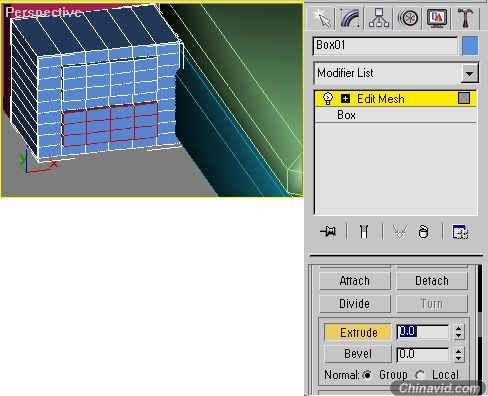The width and height of the screenshot is (488, 396).
Task: Toggle the Edit Mesh lightbulb visibility
Action: [328, 99]
